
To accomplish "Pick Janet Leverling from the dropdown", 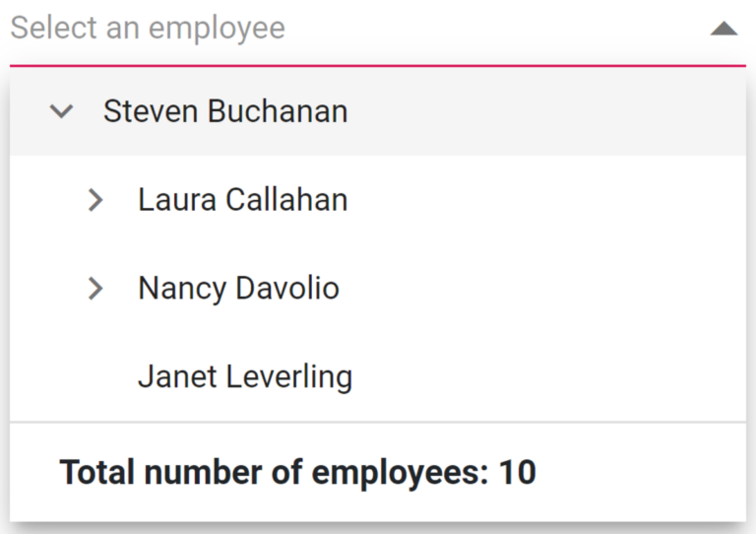I will pyautogui.click(x=245, y=376).
